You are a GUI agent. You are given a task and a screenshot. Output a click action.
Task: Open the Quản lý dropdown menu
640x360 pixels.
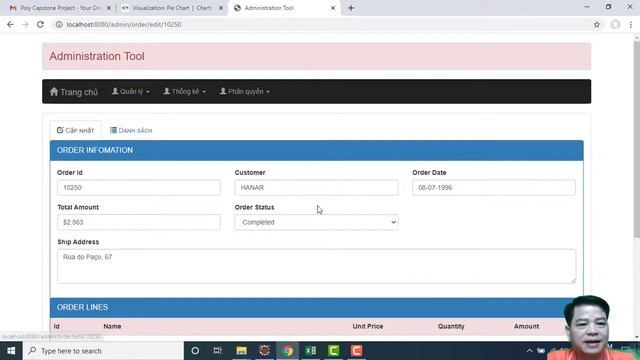coord(131,91)
